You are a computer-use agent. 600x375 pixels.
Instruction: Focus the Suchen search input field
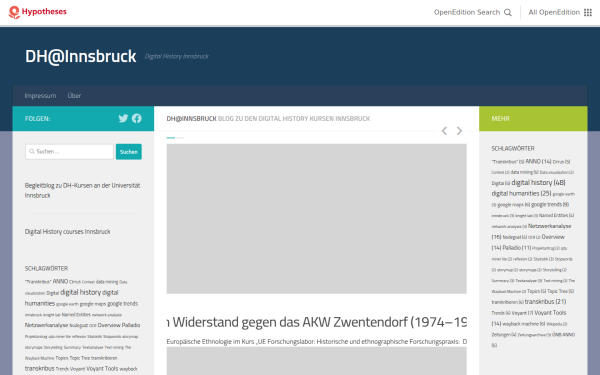69,152
